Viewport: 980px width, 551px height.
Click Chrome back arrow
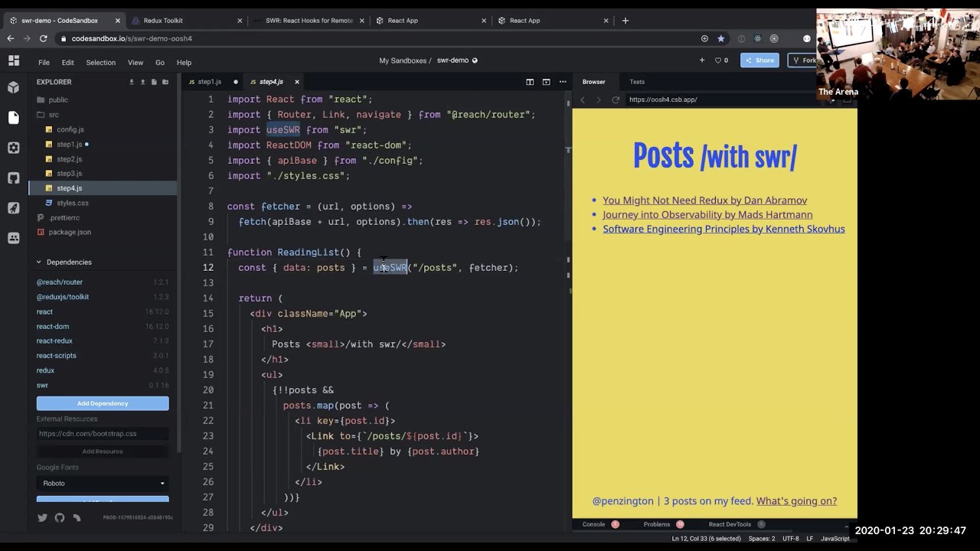pyautogui.click(x=10, y=38)
